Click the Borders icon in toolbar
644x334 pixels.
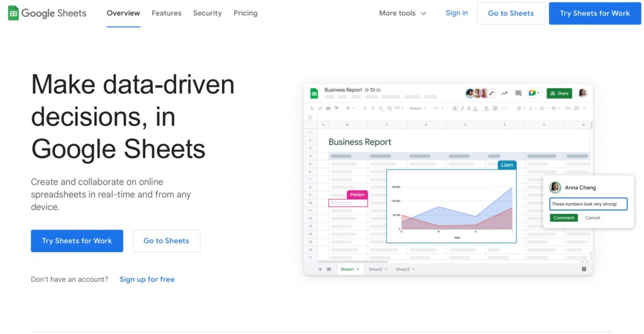pos(495,108)
